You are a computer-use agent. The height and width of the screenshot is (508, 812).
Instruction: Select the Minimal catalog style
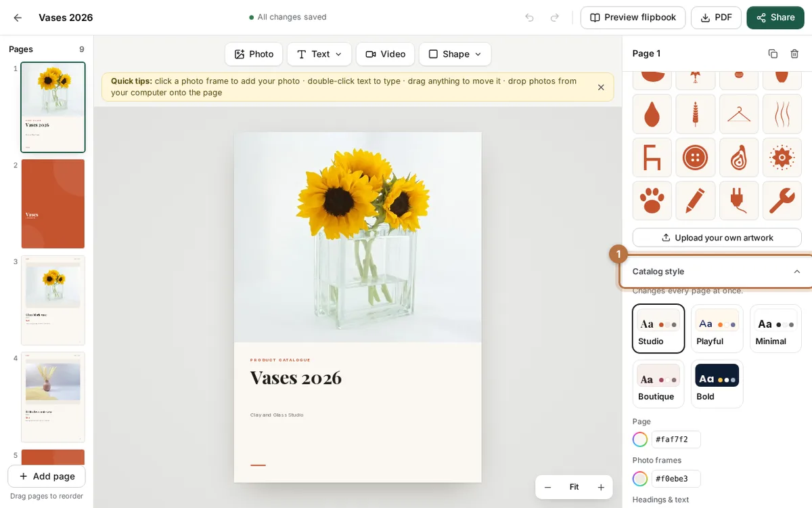(775, 329)
